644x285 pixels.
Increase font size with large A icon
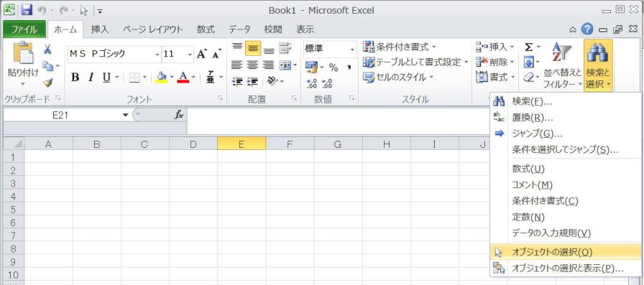coord(201,54)
